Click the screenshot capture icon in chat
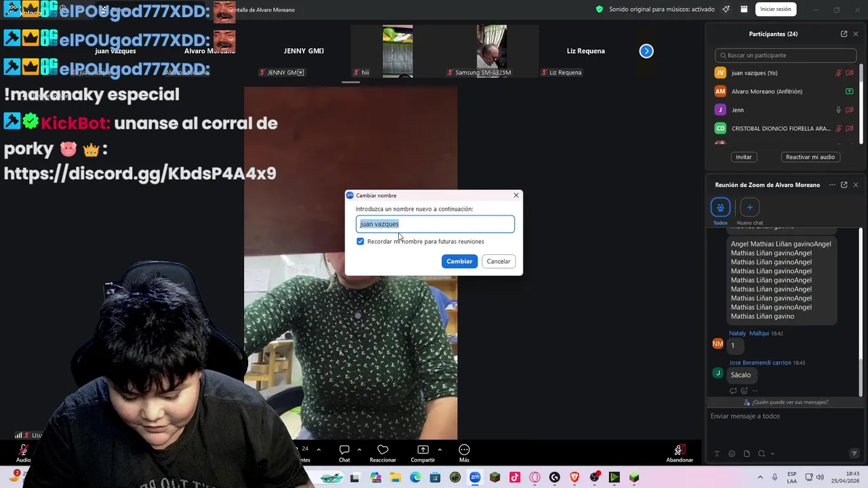This screenshot has height=488, width=868. (762, 453)
